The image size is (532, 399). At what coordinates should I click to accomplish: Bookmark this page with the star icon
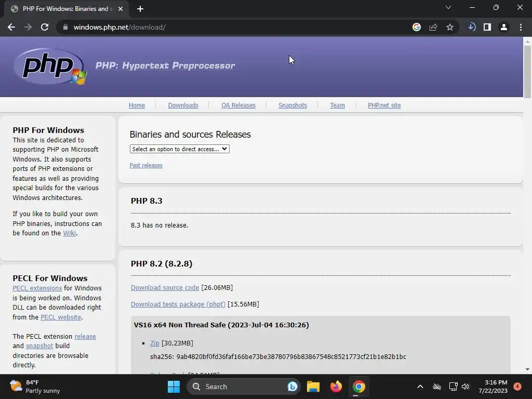450,27
